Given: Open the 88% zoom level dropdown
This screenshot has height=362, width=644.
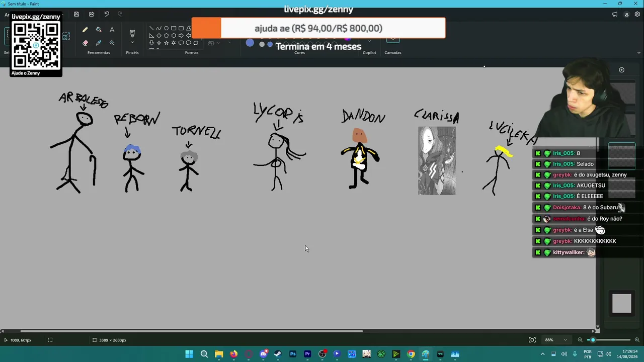Looking at the screenshot, I should 556,340.
